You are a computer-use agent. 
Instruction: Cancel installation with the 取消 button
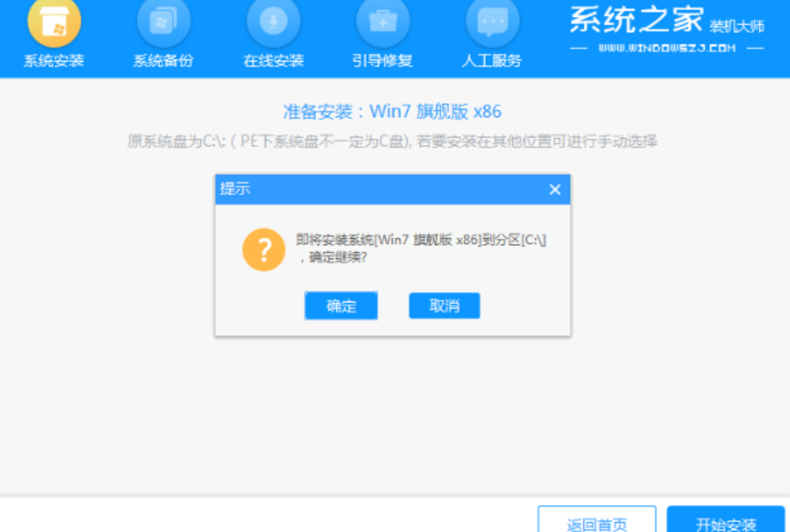[x=444, y=306]
